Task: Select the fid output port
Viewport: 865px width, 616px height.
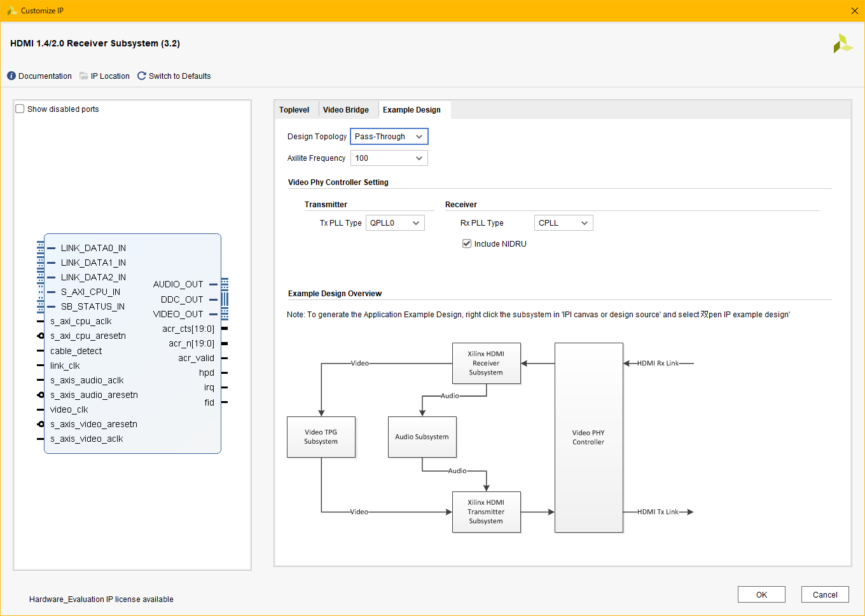Action: [209, 402]
